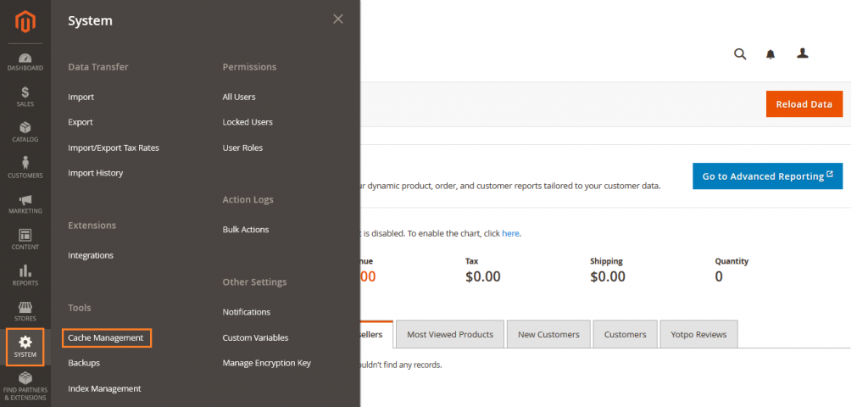Image resolution: width=868 pixels, height=407 pixels.
Task: Open Import/Export Tax Rates
Action: (x=114, y=148)
